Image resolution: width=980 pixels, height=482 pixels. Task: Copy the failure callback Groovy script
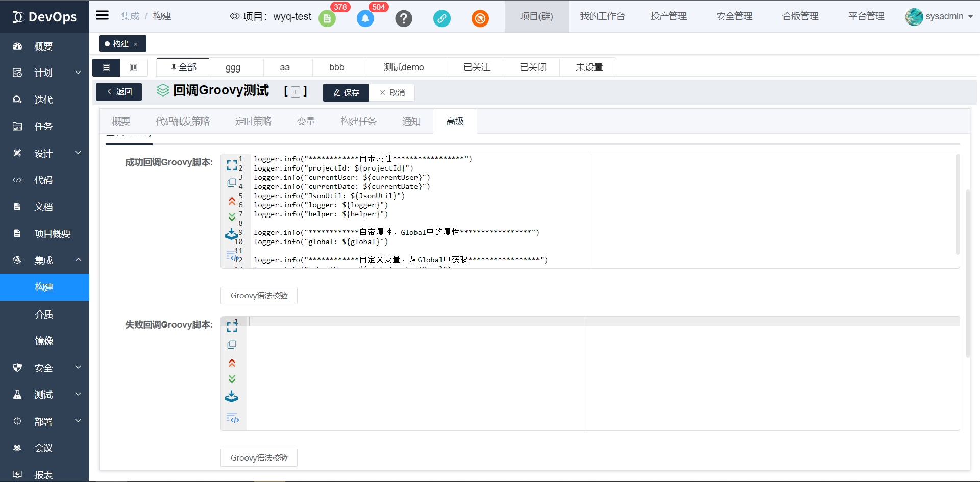[x=232, y=345]
